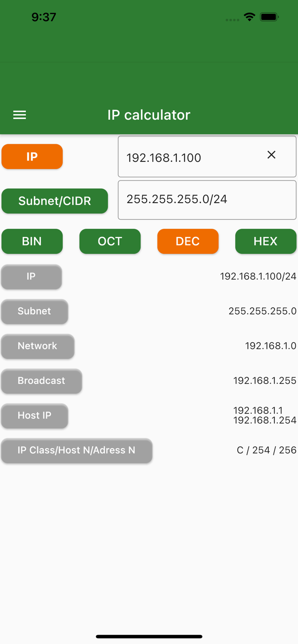
Task: Click the Subnet/CIDR input field
Action: pyautogui.click(x=207, y=200)
